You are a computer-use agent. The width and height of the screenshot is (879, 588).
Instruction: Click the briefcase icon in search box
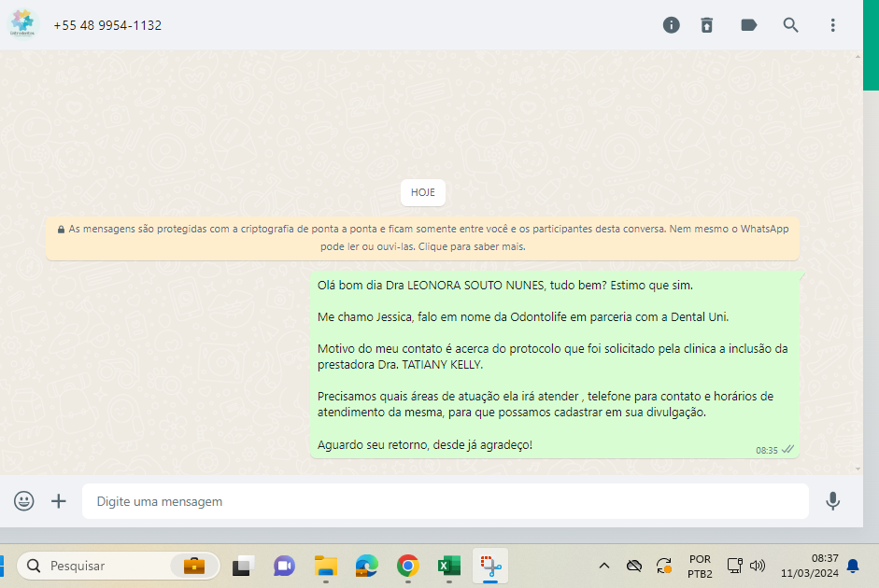pos(194,567)
